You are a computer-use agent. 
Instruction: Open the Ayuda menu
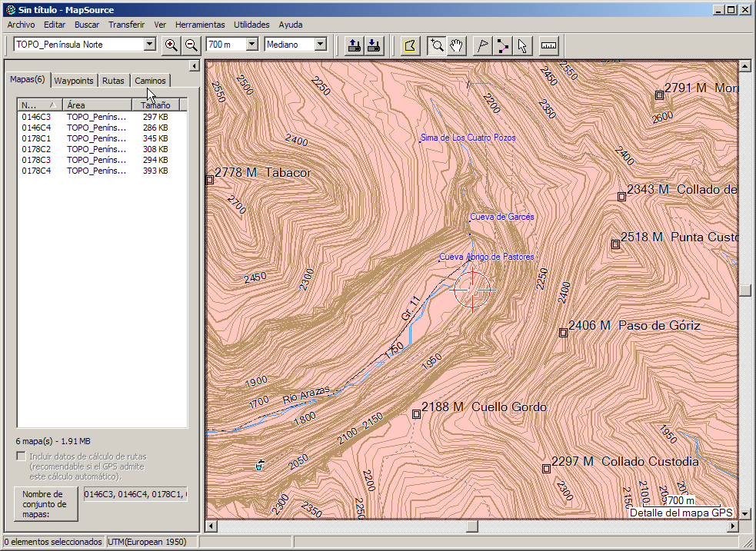click(x=291, y=25)
